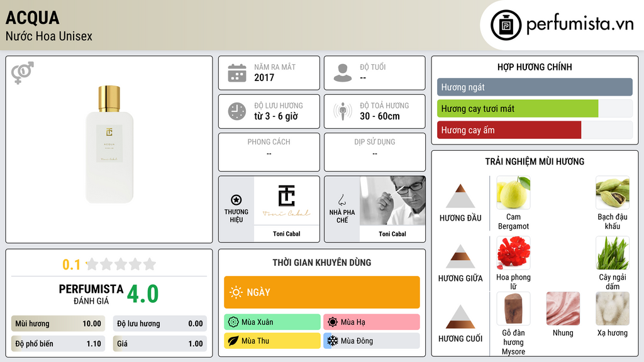Screen dimensions: 644x362
Task: Click the Mùi hương score 10.00
Action: (58, 324)
